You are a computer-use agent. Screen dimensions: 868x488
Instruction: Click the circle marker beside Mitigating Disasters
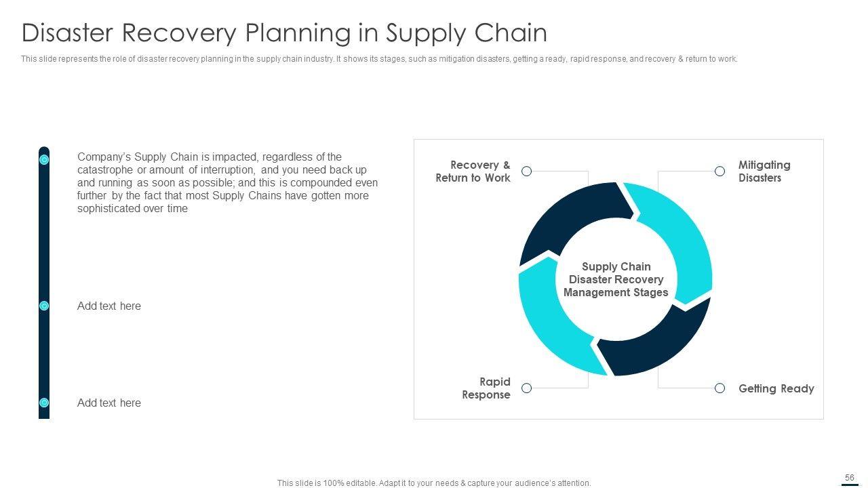[x=719, y=171]
